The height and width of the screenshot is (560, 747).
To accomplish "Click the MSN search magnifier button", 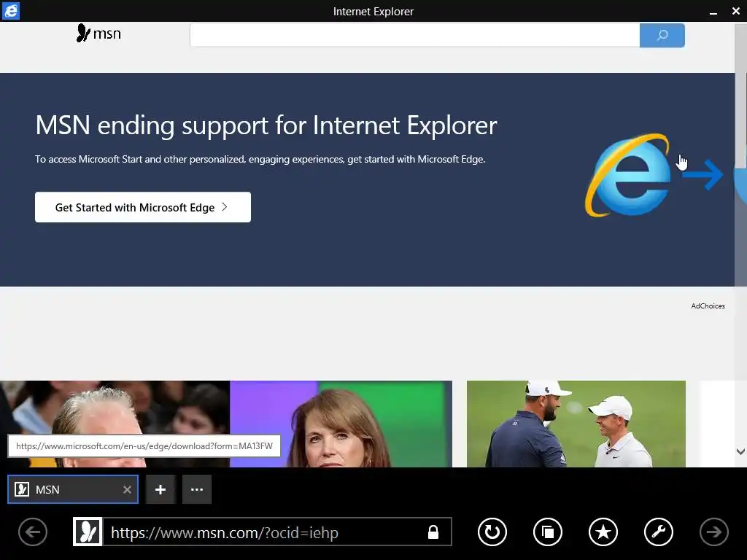I will pos(662,35).
